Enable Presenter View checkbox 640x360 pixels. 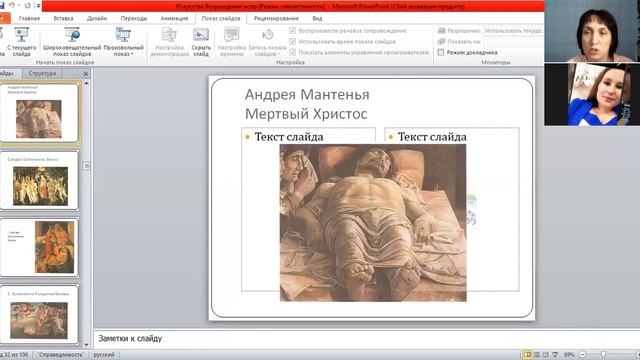(441, 52)
